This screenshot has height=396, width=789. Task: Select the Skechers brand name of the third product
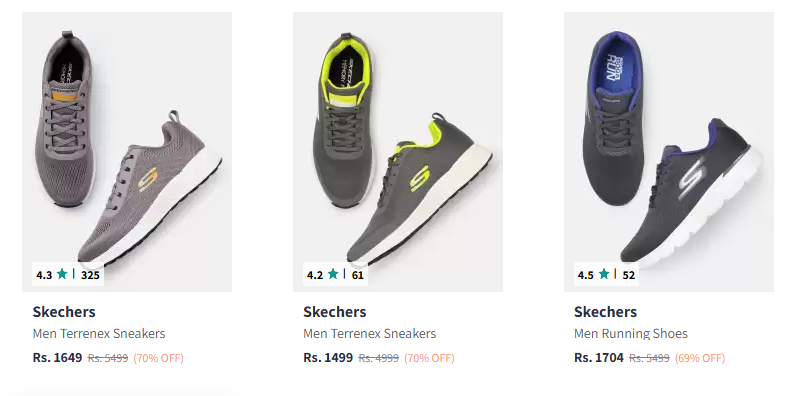(605, 312)
